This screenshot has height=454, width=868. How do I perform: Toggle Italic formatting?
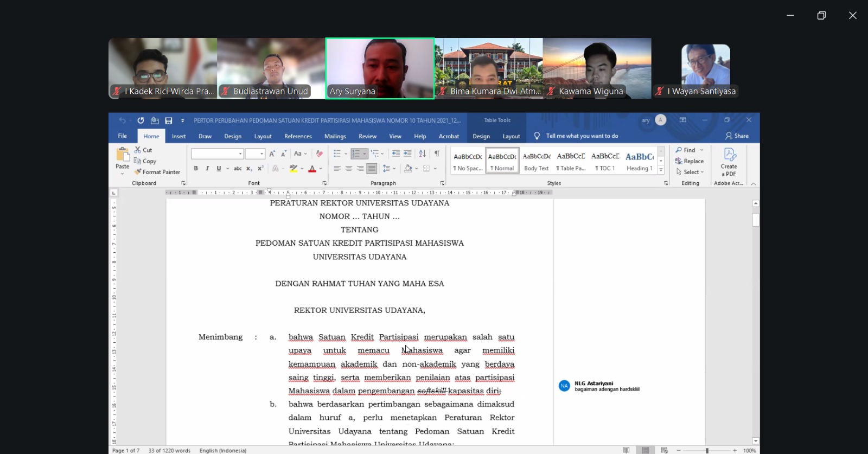[207, 169]
